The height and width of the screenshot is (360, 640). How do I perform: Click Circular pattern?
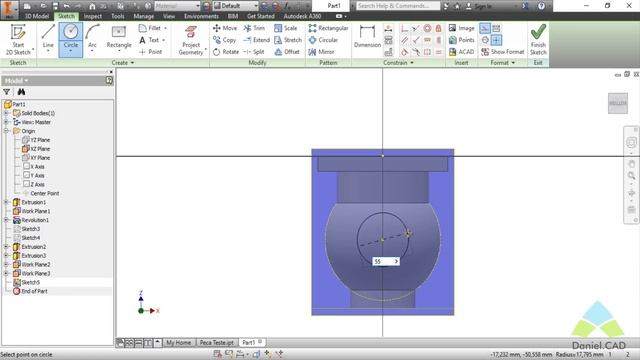323,40
